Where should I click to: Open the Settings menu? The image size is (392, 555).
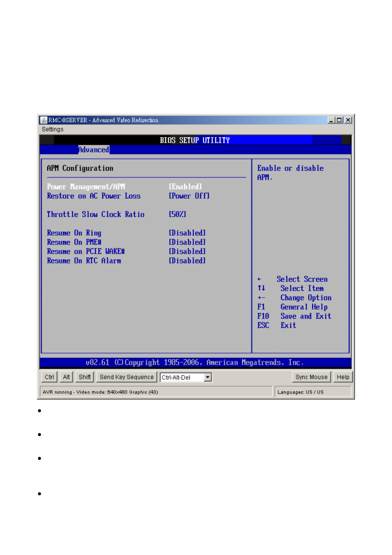click(53, 129)
